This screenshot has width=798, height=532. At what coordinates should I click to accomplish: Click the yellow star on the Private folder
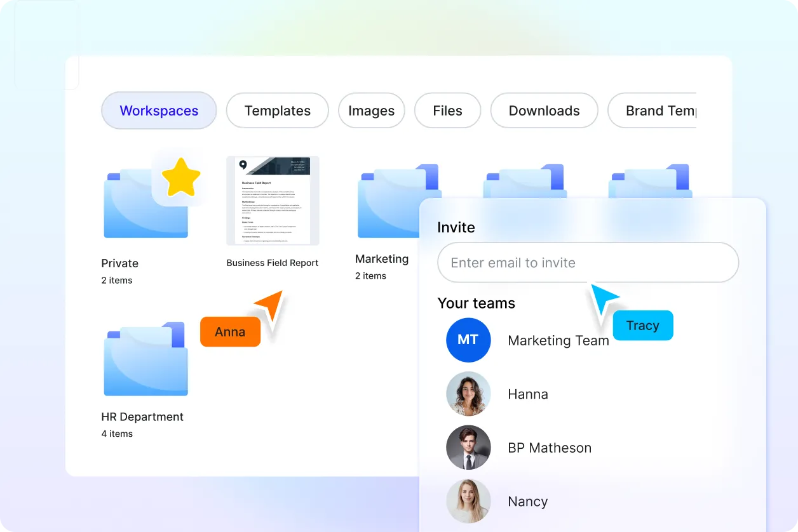180,178
